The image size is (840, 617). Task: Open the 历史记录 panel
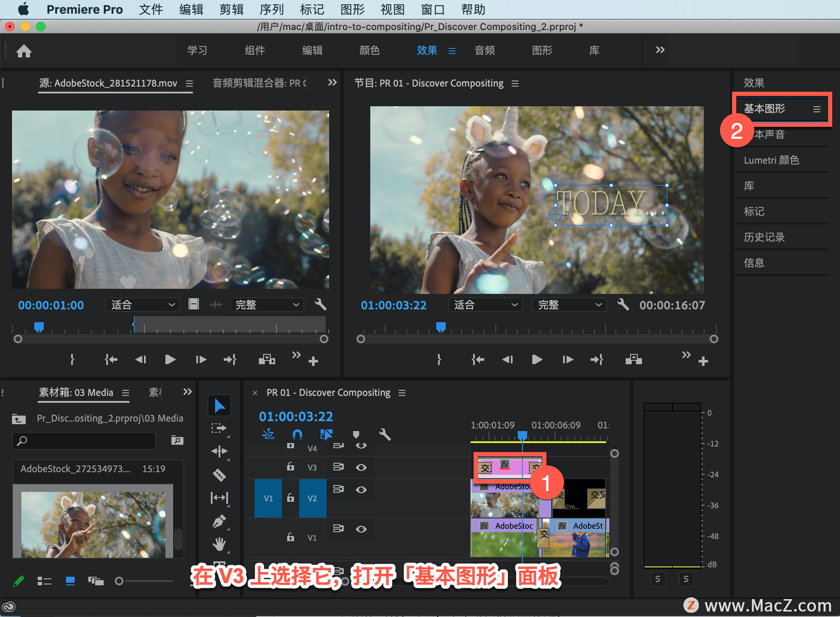(x=764, y=237)
